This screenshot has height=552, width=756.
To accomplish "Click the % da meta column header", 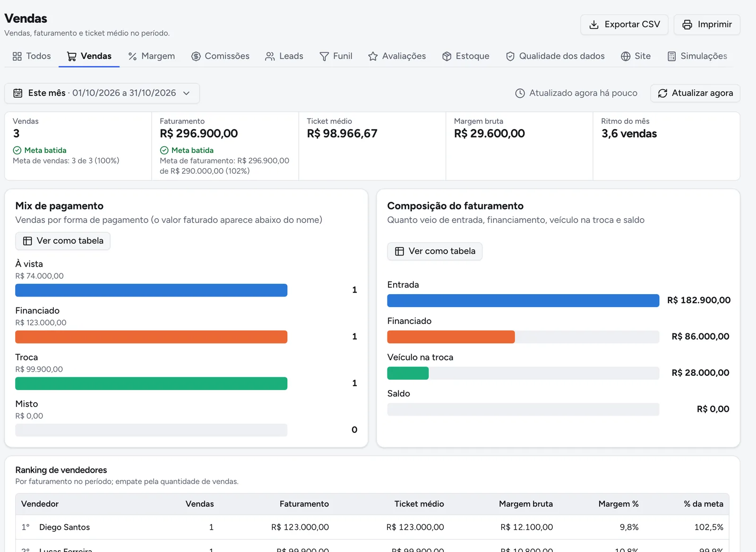I will [x=704, y=504].
